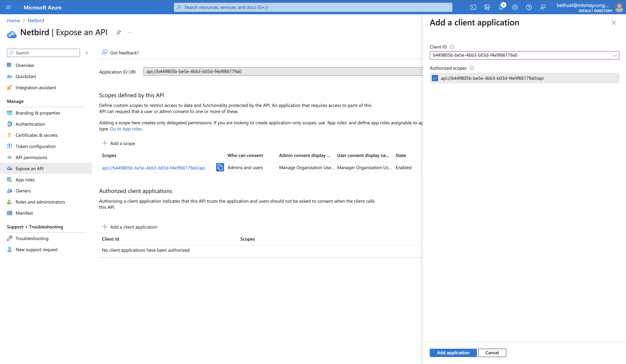Show the Authorized scopes info tooltip

[472, 68]
